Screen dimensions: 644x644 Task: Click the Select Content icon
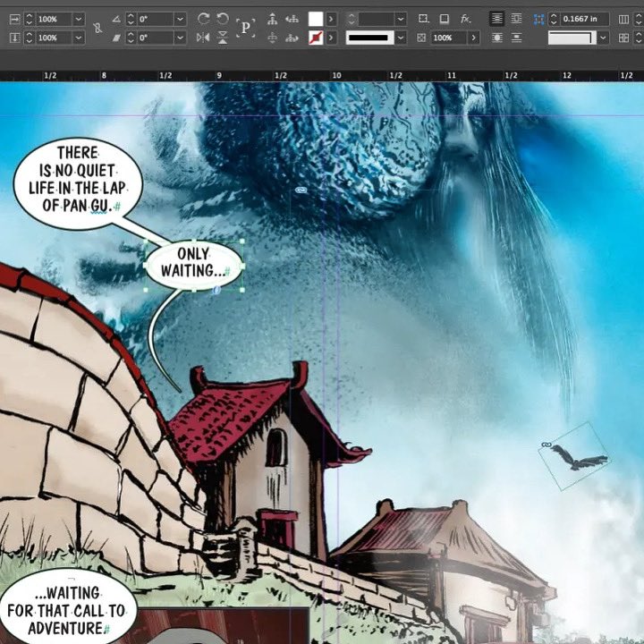tap(272, 38)
